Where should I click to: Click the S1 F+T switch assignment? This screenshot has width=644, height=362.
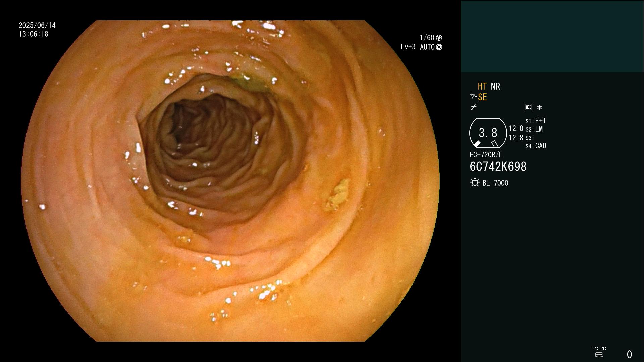[x=536, y=121]
